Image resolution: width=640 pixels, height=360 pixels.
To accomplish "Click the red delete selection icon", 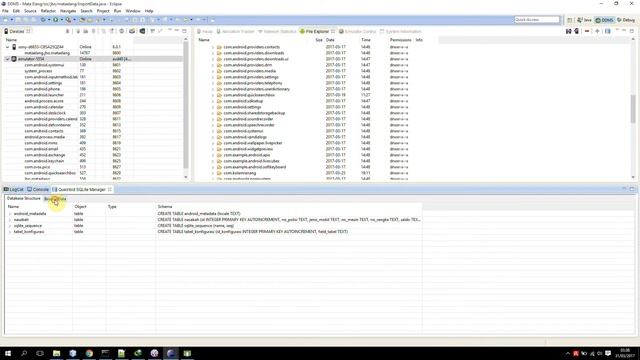I will coord(587,31).
